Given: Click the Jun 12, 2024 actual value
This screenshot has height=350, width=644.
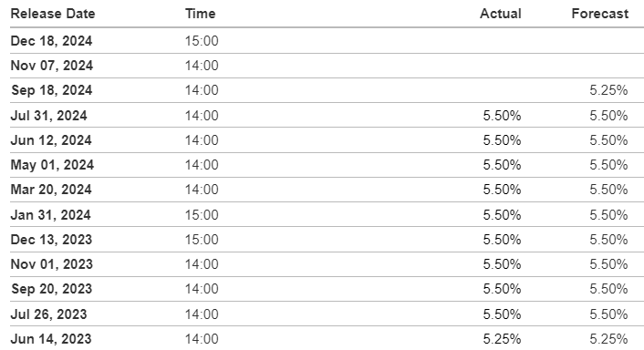Looking at the screenshot, I should click(x=502, y=140).
